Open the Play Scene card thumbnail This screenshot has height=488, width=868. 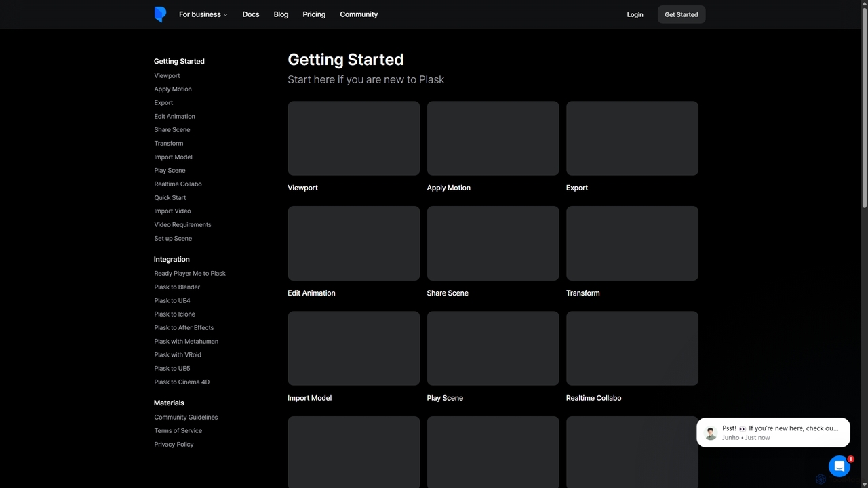point(493,348)
